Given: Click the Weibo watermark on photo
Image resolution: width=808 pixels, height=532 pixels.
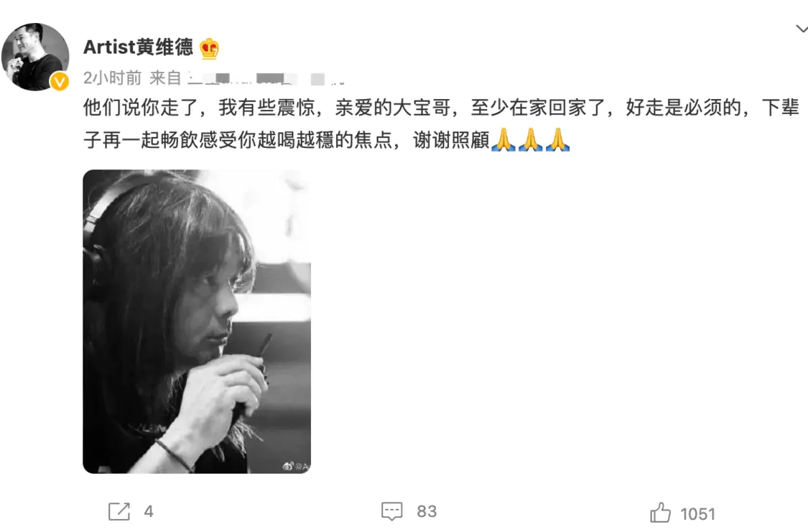Looking at the screenshot, I should (x=296, y=466).
